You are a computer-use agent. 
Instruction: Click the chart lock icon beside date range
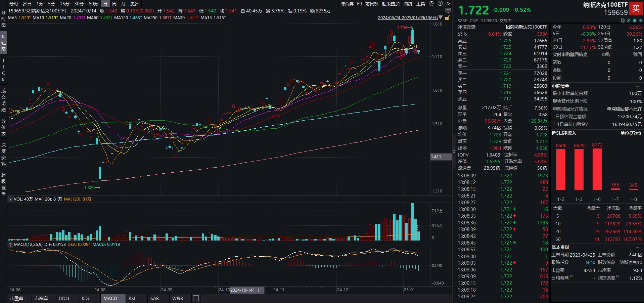coord(447,18)
